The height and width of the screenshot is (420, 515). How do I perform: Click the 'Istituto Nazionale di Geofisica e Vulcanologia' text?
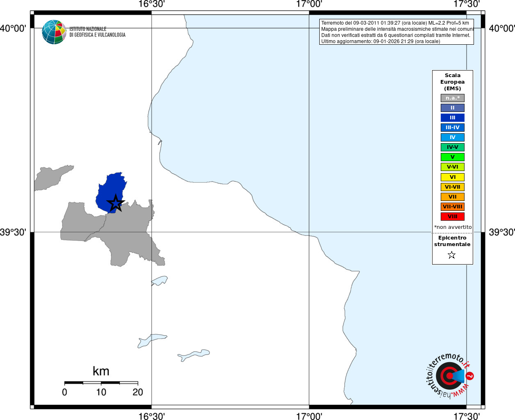pos(97,32)
